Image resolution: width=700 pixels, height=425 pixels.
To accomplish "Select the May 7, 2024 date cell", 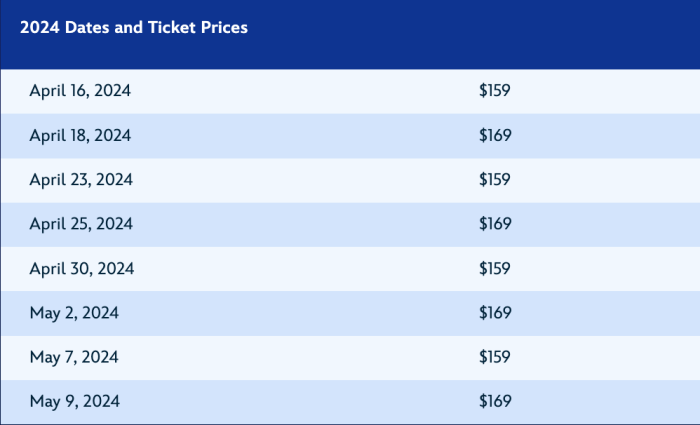I will (74, 357).
